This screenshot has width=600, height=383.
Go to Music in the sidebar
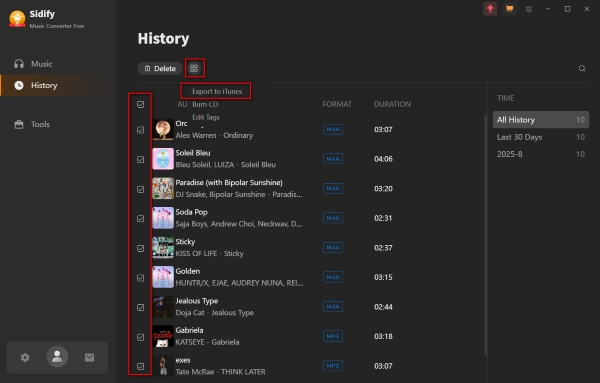[41, 64]
